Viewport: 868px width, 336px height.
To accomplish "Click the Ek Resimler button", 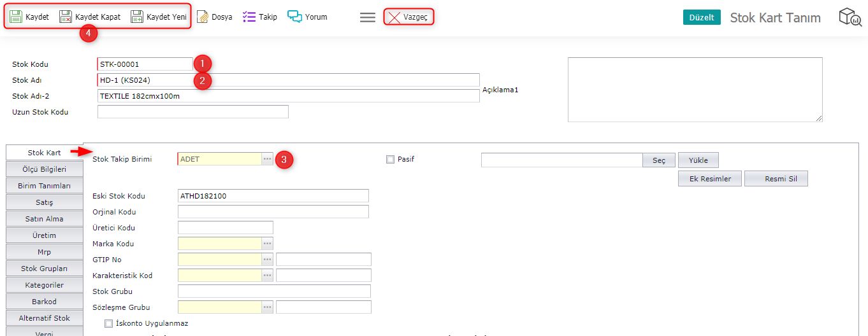I will coord(710,179).
